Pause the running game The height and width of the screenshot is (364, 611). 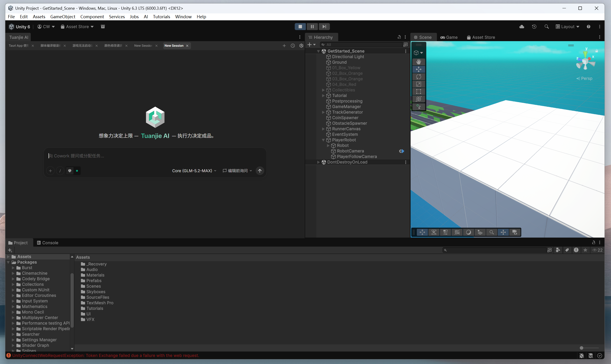312,27
